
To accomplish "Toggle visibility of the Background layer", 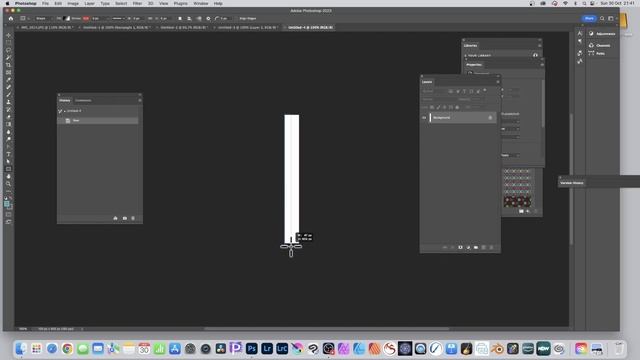I will (x=424, y=118).
